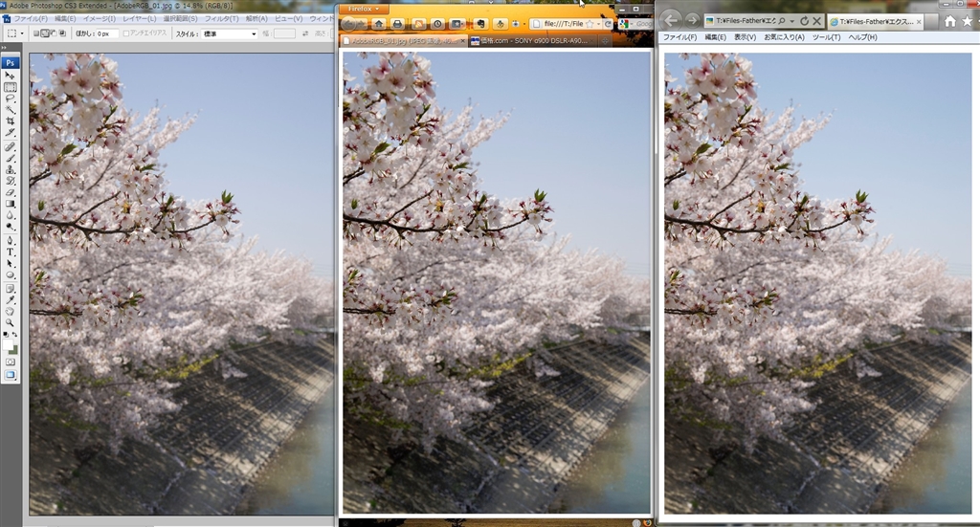Open Internet Explorer home page button
980x527 pixels.
[x=950, y=21]
